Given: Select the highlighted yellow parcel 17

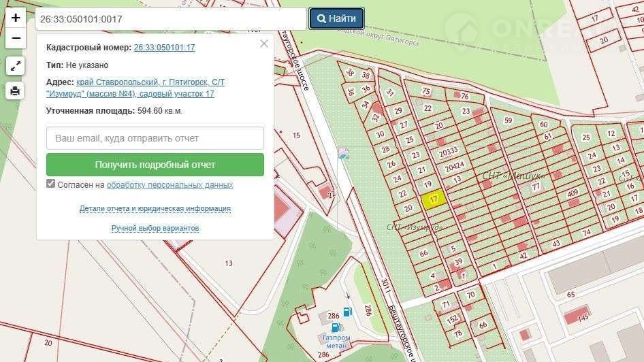Looking at the screenshot, I should [434, 199].
